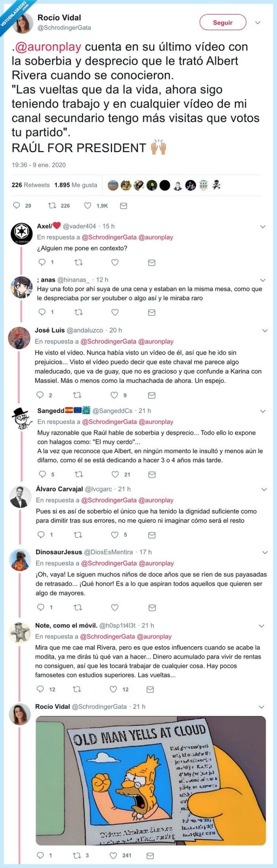Retweet Sangedd's reply
The width and height of the screenshot is (277, 868).
point(78,473)
